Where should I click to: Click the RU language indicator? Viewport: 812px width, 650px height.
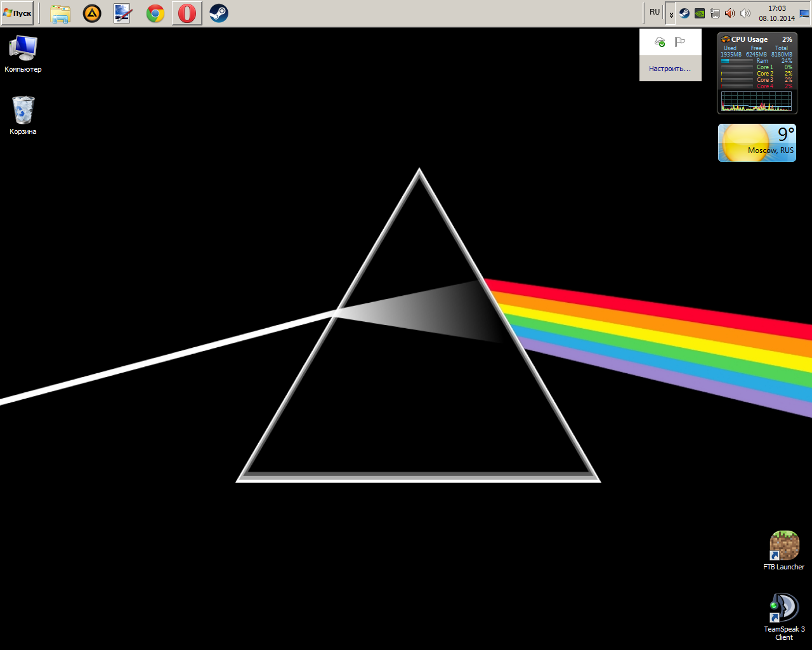[655, 12]
